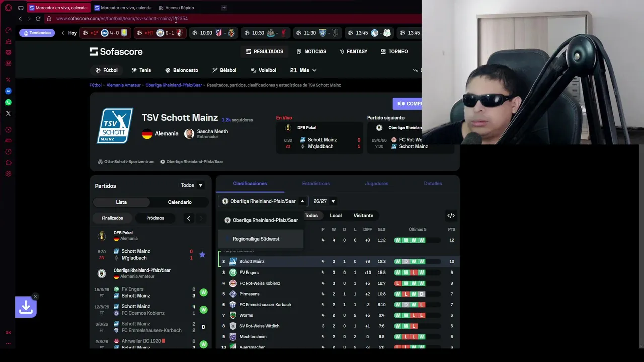Screen dimensions: 644x362
Task: Select the Baloncesto sport tab
Action: coord(181,70)
